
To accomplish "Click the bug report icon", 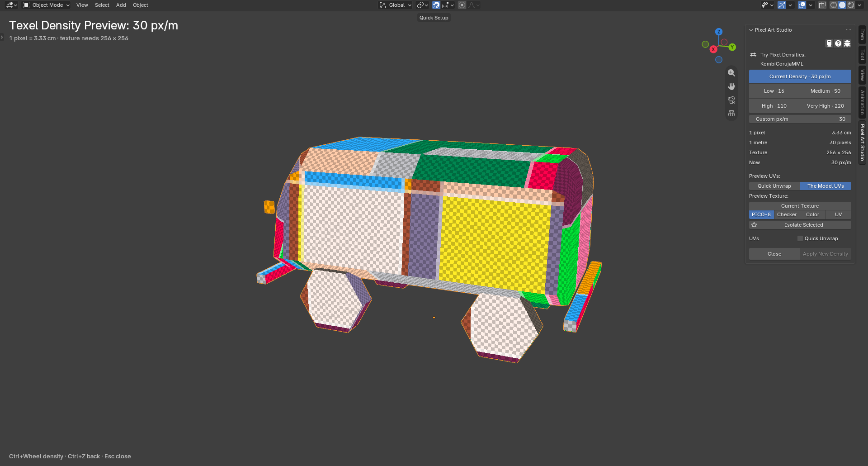I will point(847,43).
